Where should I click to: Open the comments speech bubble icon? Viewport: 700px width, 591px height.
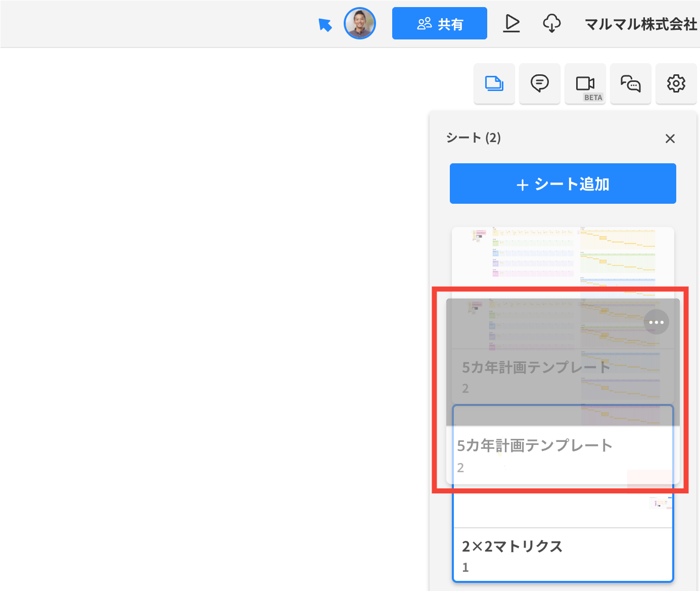(539, 83)
